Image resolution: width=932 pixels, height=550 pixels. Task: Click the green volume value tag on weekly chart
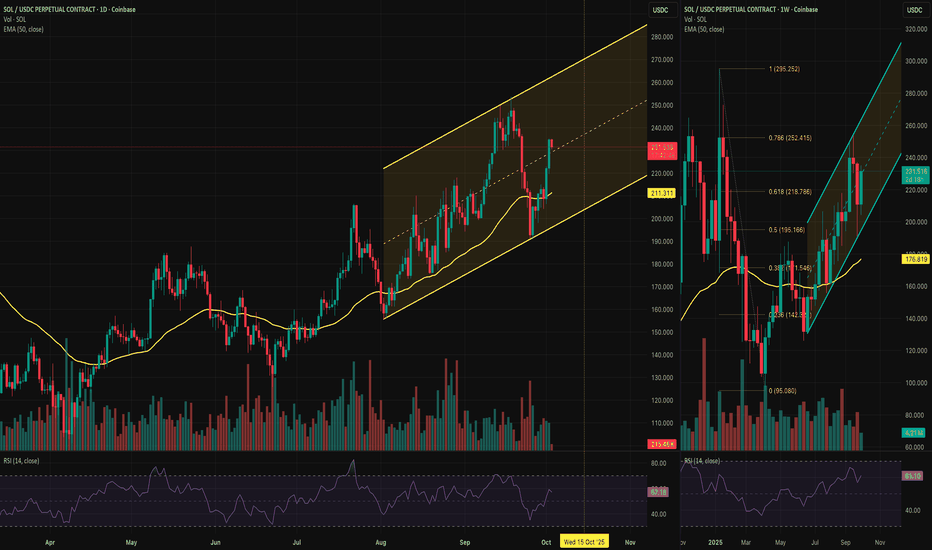click(914, 432)
